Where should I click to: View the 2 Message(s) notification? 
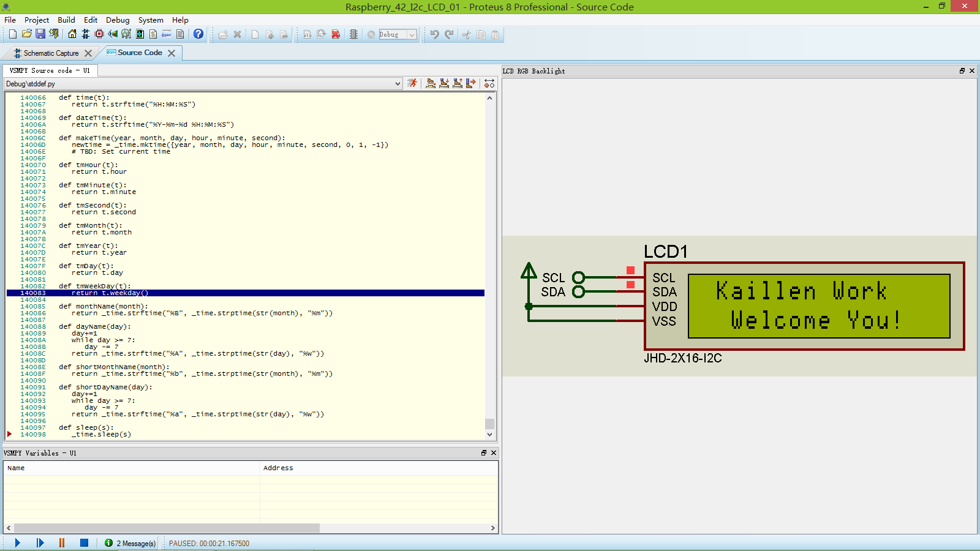coord(129,543)
